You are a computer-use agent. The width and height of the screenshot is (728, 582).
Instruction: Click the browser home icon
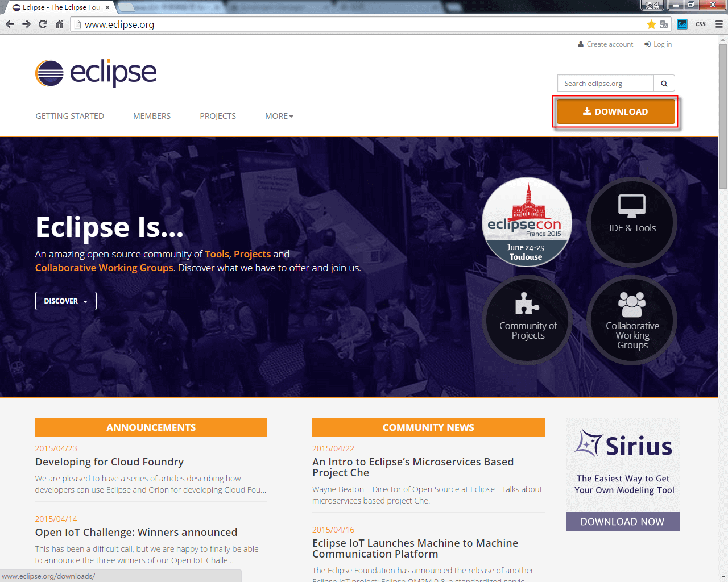coord(59,24)
